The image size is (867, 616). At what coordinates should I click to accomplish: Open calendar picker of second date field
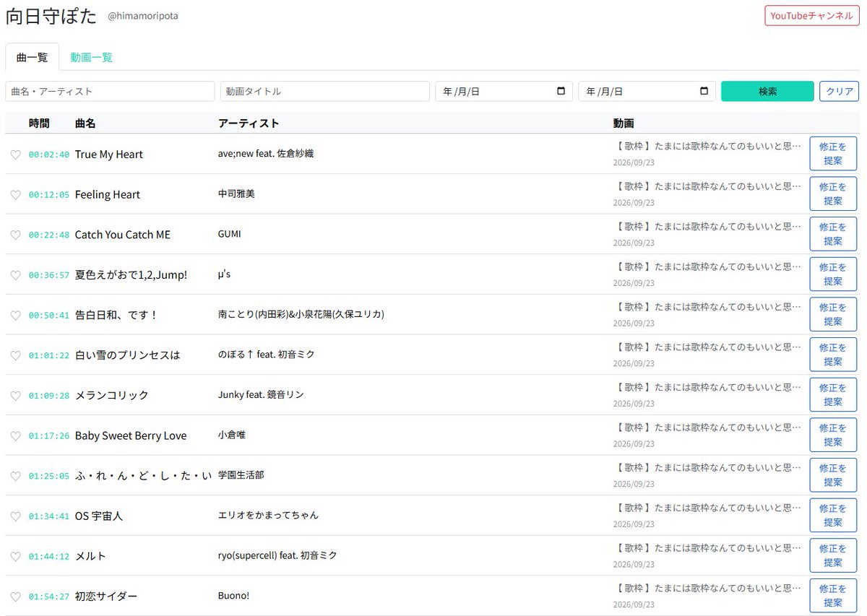[704, 92]
